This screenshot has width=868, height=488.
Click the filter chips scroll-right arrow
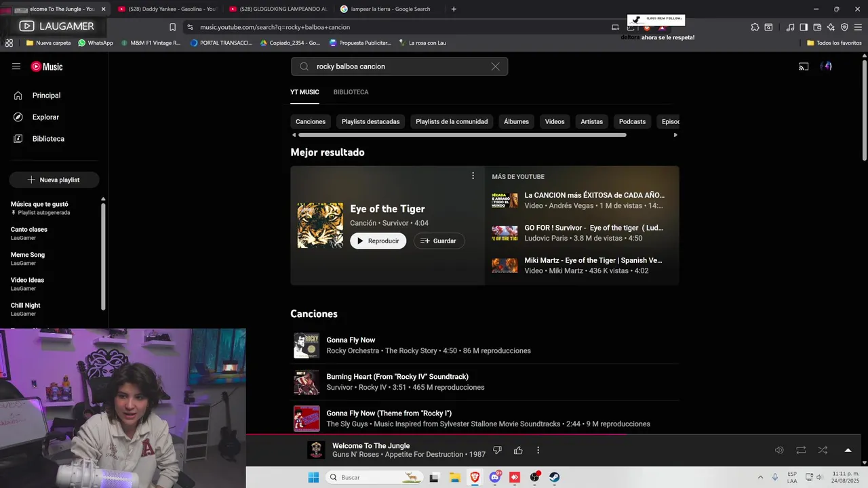tap(675, 135)
